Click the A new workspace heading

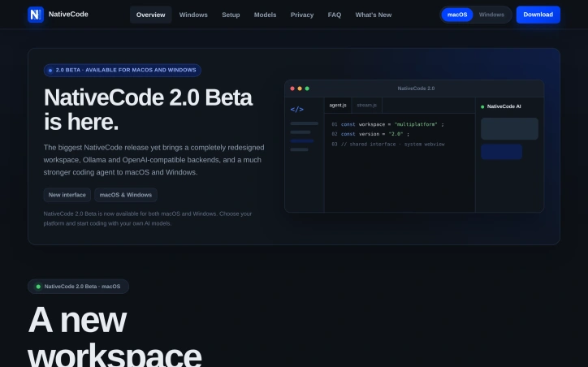click(115, 336)
